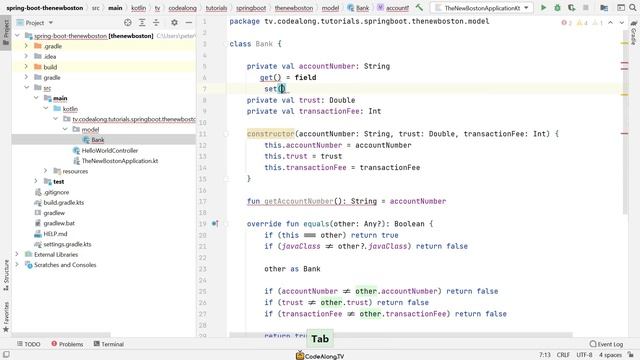Viewport: 640px width, 360px height.
Task: Click the Build project hammer icon
Action: 419,8
